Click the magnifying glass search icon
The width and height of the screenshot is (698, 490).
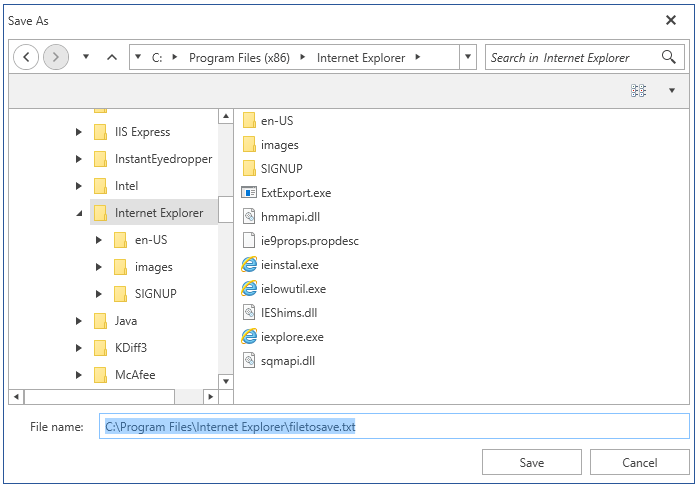[x=669, y=57]
